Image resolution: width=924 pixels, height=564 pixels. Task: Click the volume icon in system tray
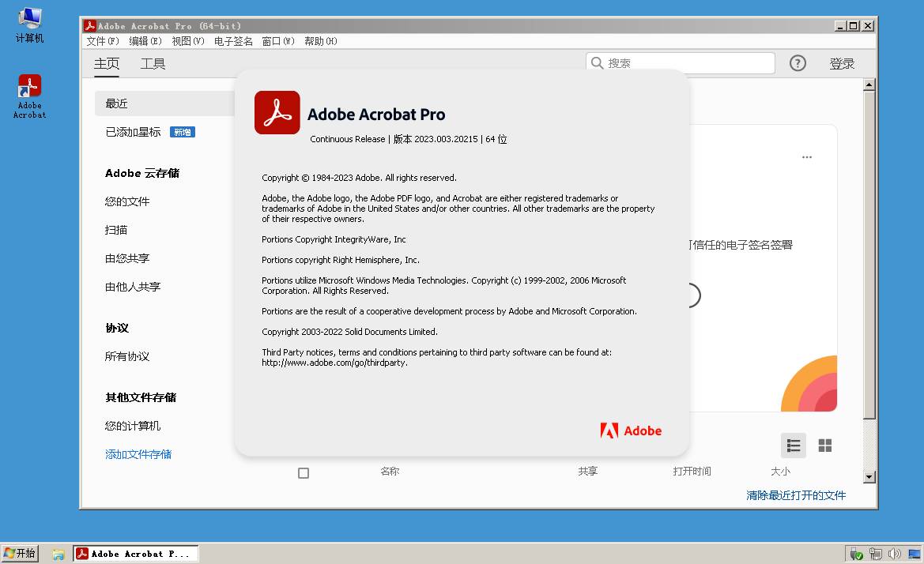pyautogui.click(x=894, y=554)
